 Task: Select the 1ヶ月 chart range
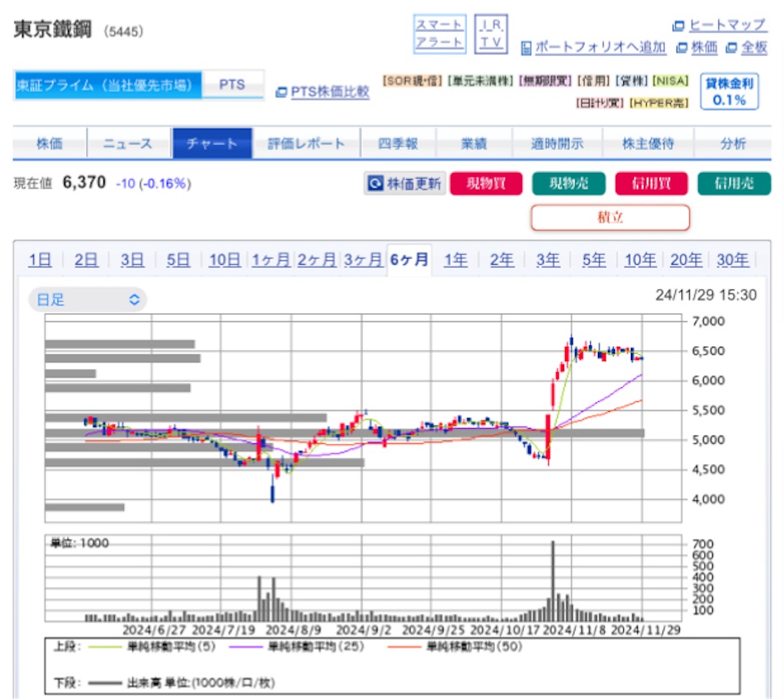270,260
